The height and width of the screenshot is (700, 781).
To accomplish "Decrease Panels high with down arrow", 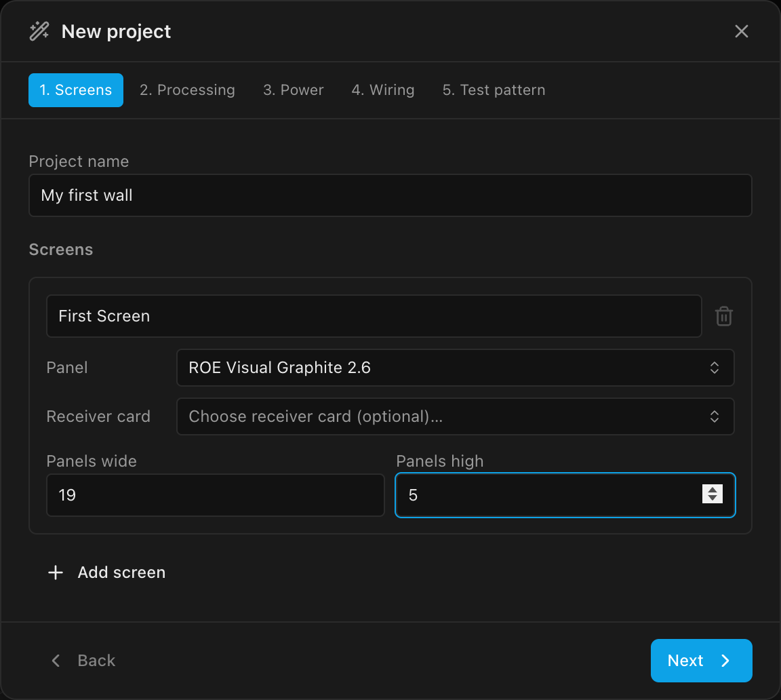I will [x=713, y=499].
